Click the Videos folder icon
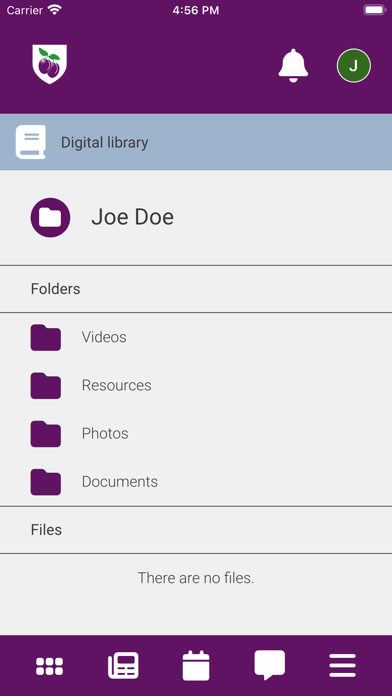Image resolution: width=392 pixels, height=696 pixels. 46,337
